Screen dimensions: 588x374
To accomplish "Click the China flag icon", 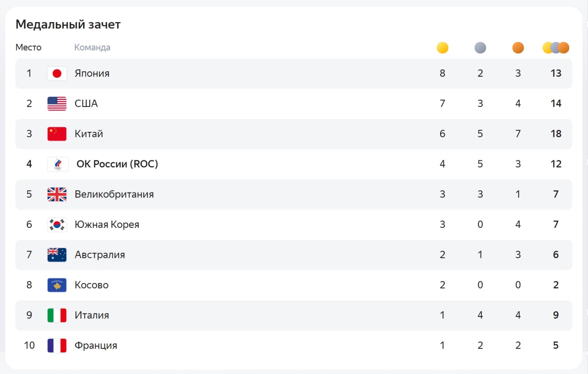I will (x=57, y=134).
